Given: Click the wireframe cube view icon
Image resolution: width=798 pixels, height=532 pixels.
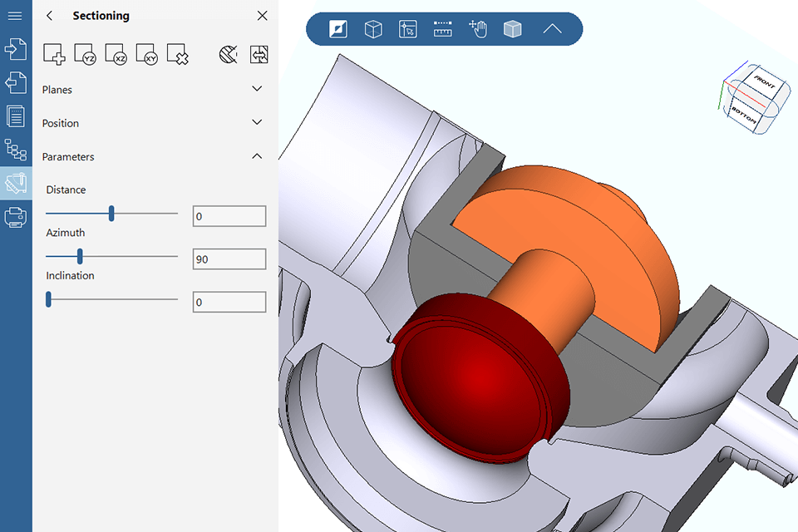Looking at the screenshot, I should pos(373,29).
